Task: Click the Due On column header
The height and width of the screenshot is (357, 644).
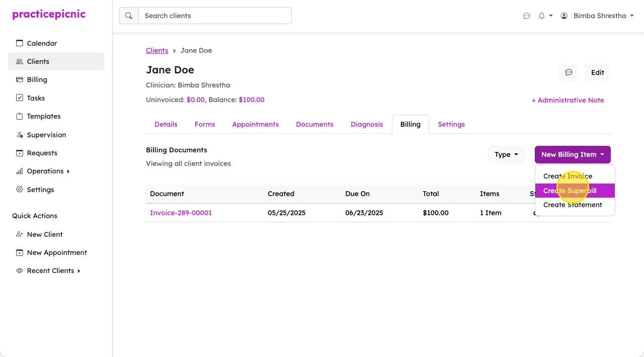Action: coord(358,194)
